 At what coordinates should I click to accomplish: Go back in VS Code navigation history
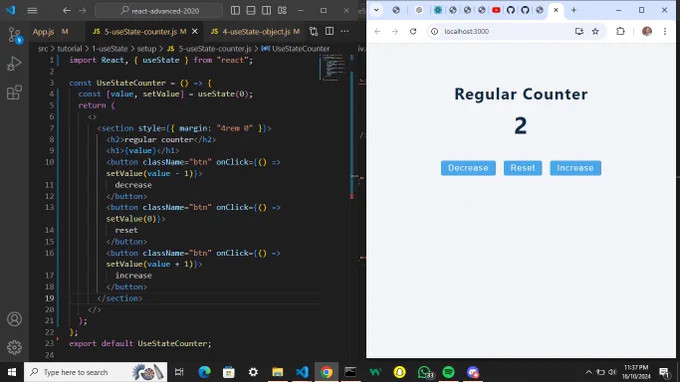(66, 10)
